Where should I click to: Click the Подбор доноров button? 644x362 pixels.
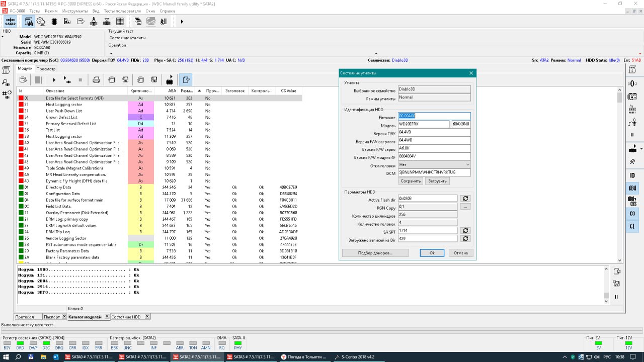pyautogui.click(x=375, y=253)
